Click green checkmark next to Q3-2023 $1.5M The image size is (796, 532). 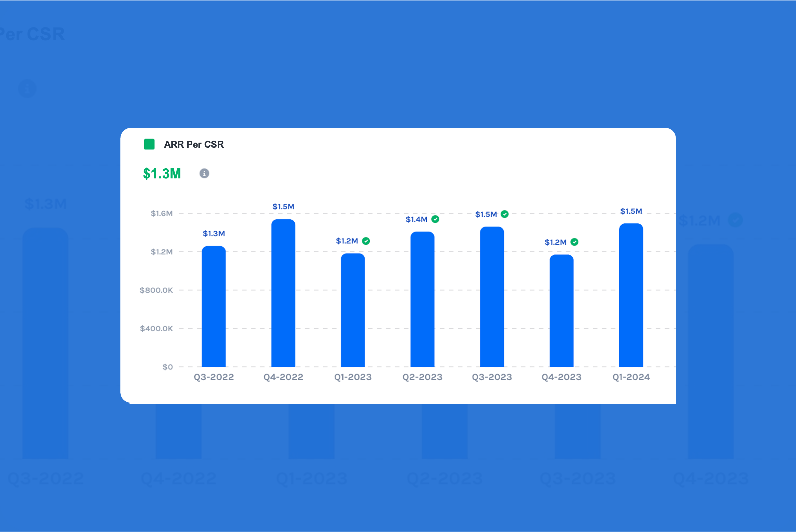tap(505, 214)
